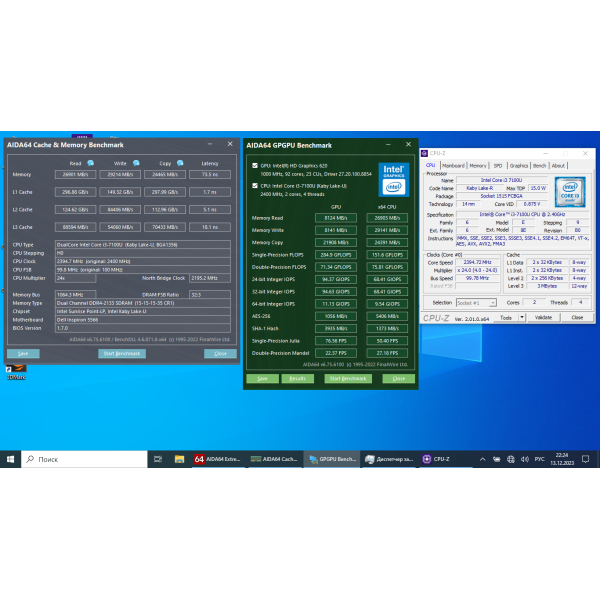Click the Specification field in CPU-Z
Image resolution: width=600 pixels, height=600 pixels.
coord(523,214)
